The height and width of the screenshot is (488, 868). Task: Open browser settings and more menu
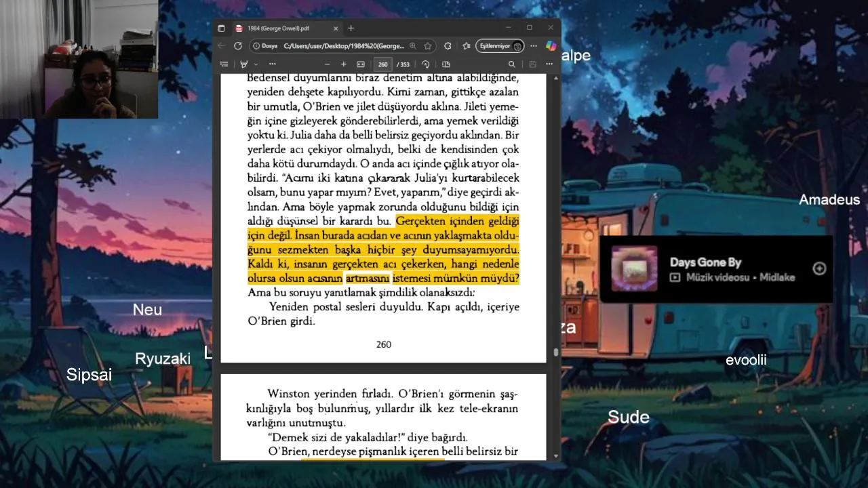(x=534, y=46)
